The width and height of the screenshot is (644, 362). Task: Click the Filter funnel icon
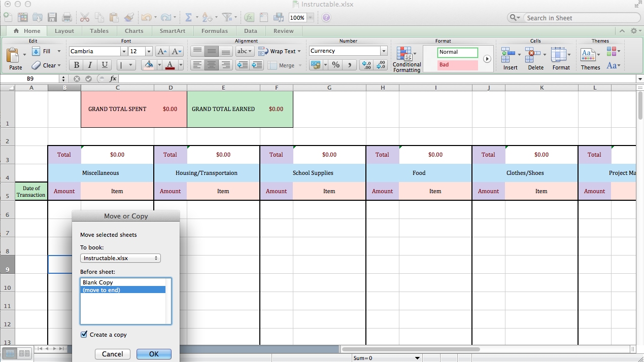[227, 17]
